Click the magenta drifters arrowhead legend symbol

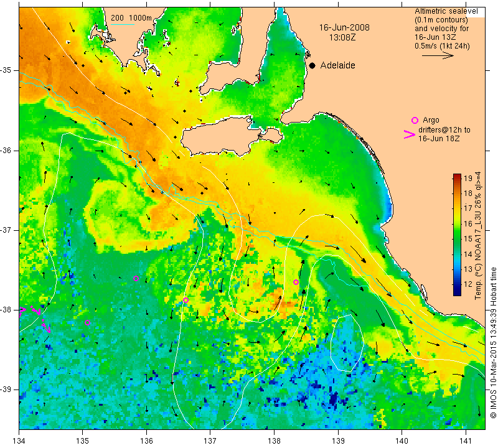(x=410, y=134)
